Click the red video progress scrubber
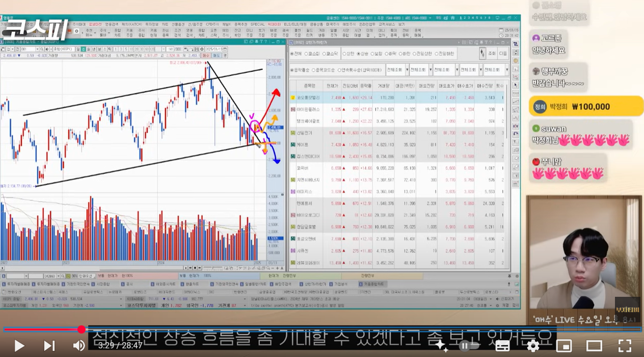644x357 pixels. point(82,329)
